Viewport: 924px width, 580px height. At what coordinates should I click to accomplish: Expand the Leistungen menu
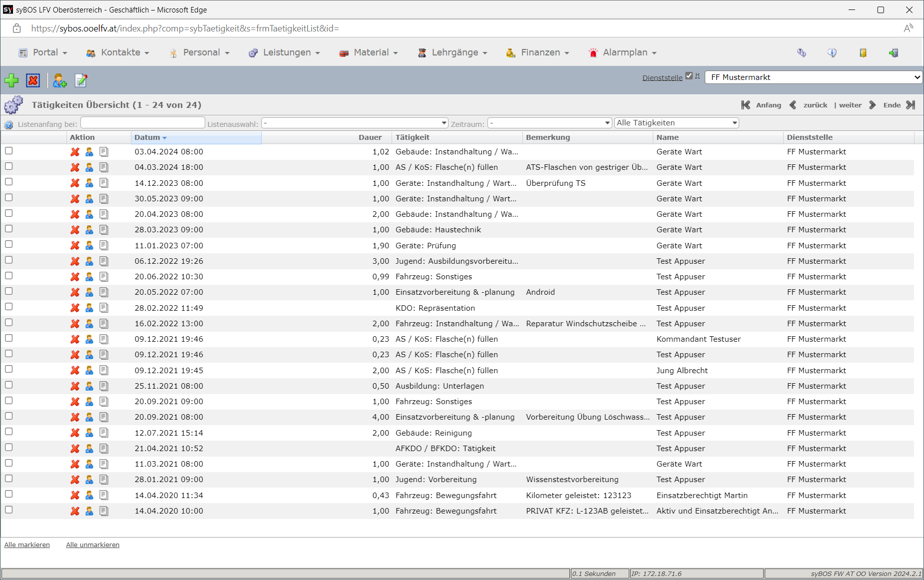[x=284, y=52]
